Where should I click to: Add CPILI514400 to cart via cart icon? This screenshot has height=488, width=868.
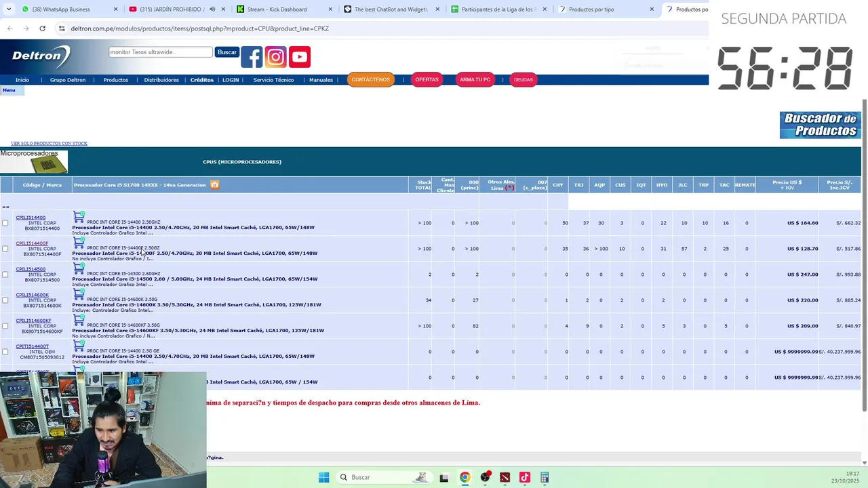(x=79, y=217)
